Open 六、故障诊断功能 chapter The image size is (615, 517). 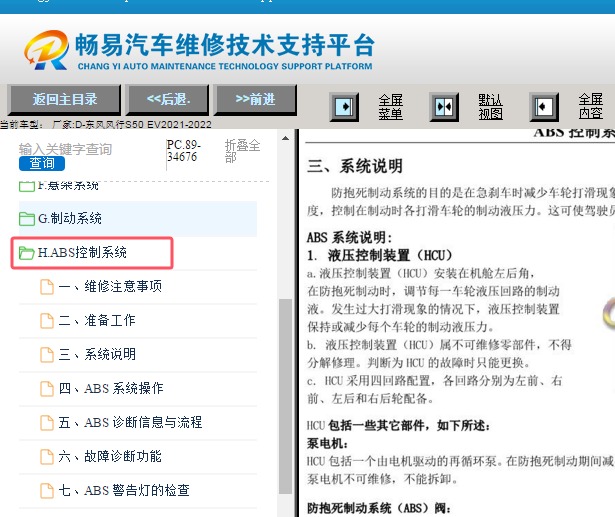110,457
